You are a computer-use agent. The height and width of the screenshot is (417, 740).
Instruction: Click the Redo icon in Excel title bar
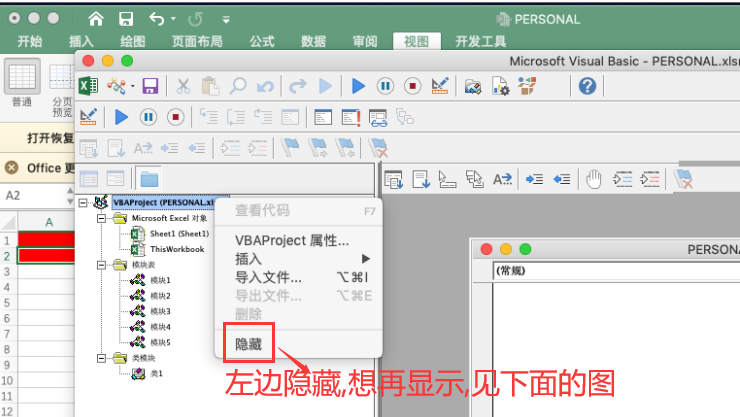(x=195, y=19)
